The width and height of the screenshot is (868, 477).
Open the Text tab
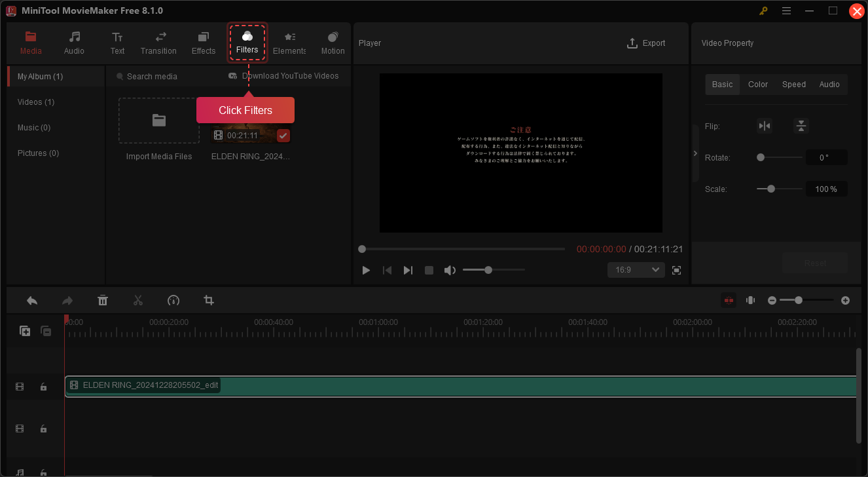[x=117, y=43]
